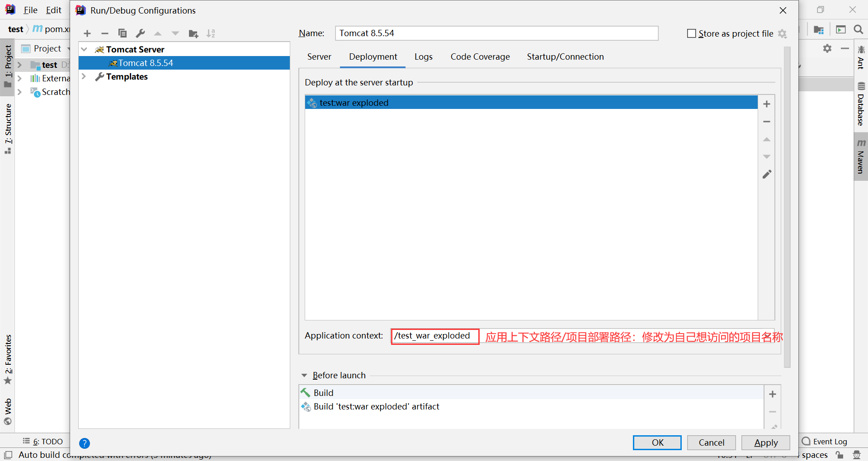Open 1: Project tool window sidebar tab
The image size is (868, 461).
pos(8,67)
